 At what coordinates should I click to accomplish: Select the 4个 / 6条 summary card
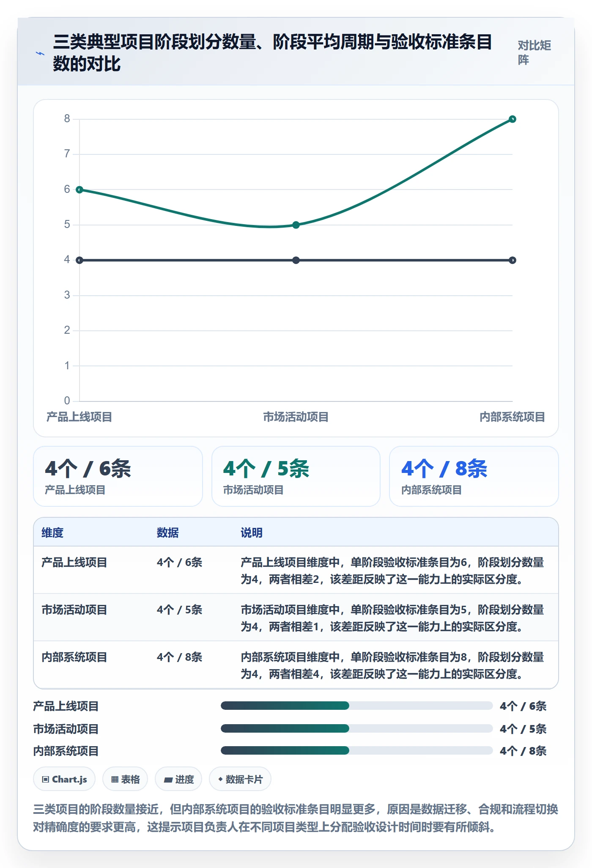[118, 476]
